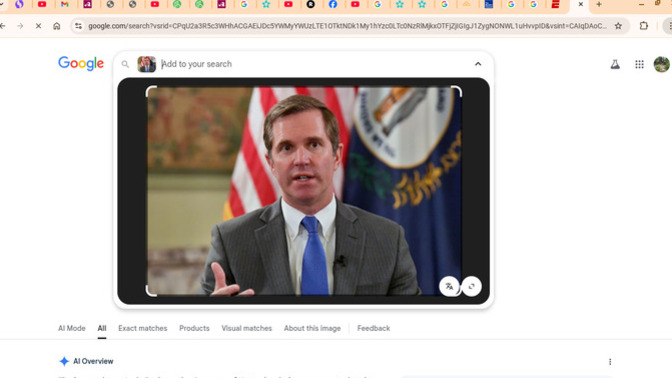Open the Google apps grid
Image resolution: width=672 pixels, height=378 pixels.
(x=639, y=64)
